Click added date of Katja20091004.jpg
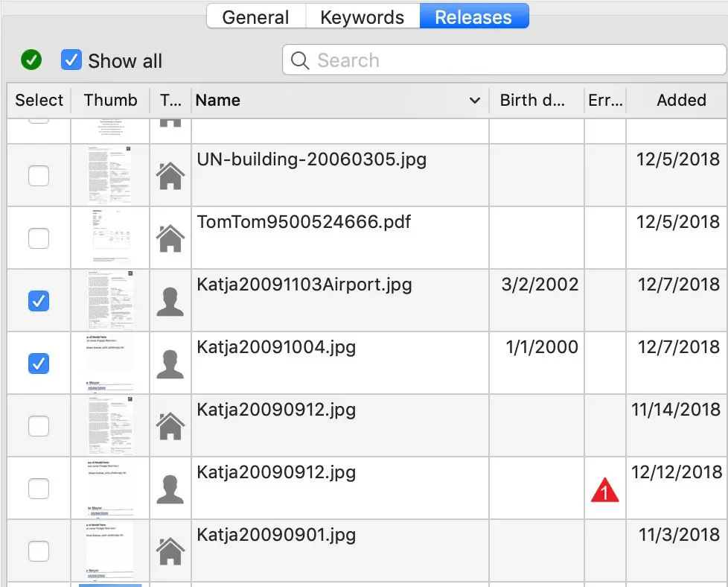 pyautogui.click(x=678, y=346)
